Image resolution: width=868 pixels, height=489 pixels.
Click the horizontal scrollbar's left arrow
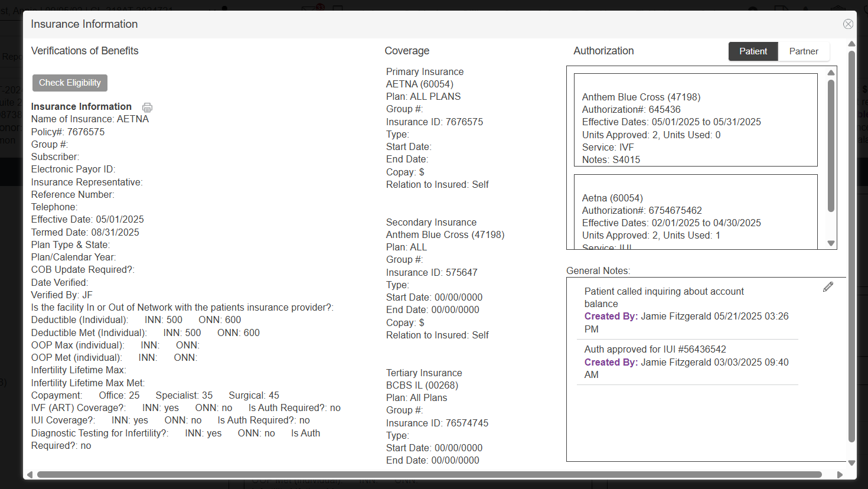(30, 474)
